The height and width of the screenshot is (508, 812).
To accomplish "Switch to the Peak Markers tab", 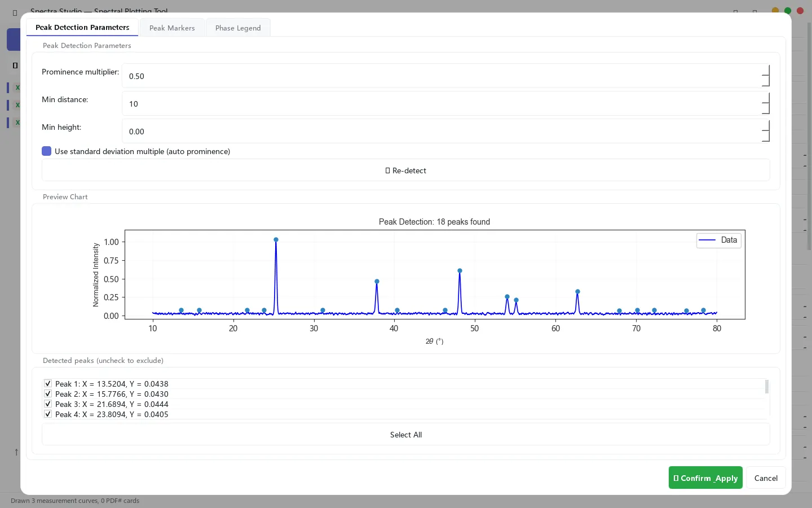I will click(x=172, y=28).
